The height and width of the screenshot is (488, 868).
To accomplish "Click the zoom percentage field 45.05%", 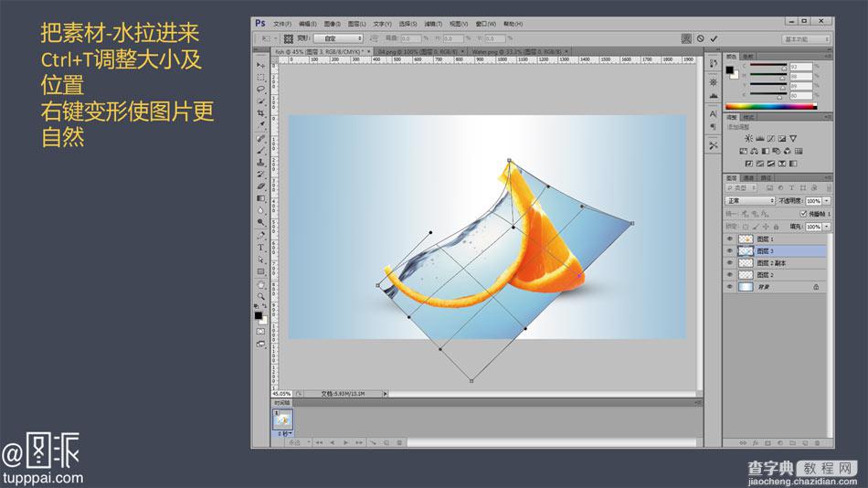I will 283,394.
